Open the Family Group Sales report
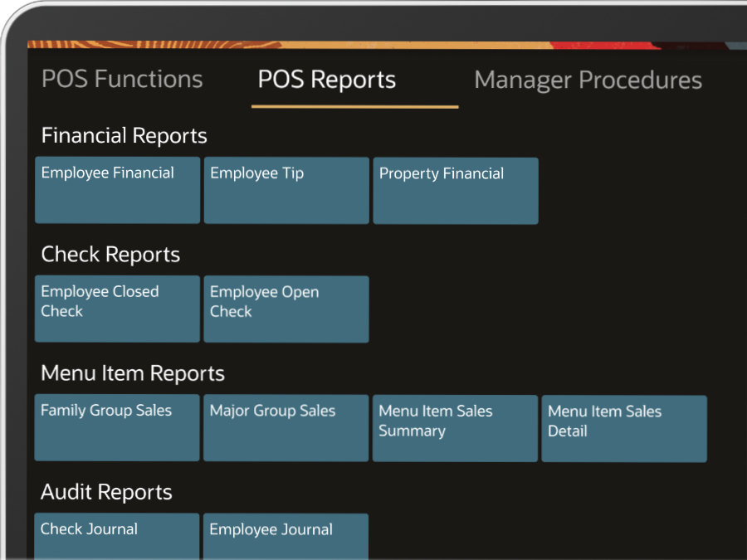Screen dimensions: 747x560 pos(117,427)
